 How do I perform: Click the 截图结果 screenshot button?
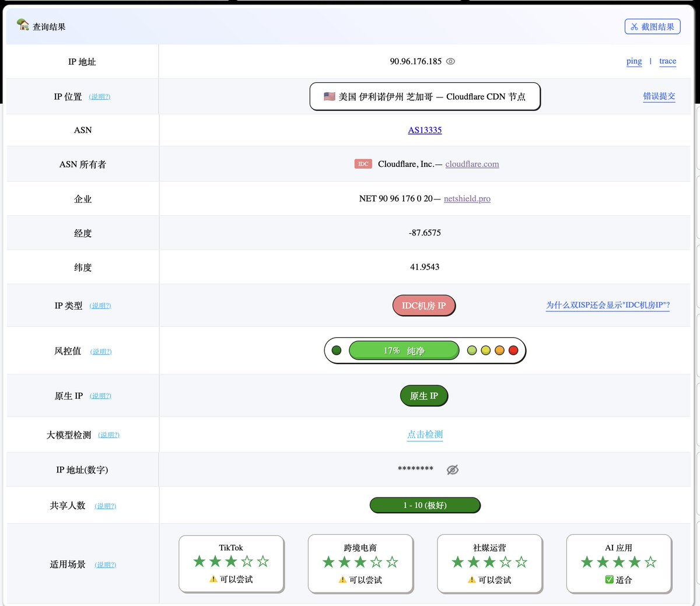(x=652, y=26)
